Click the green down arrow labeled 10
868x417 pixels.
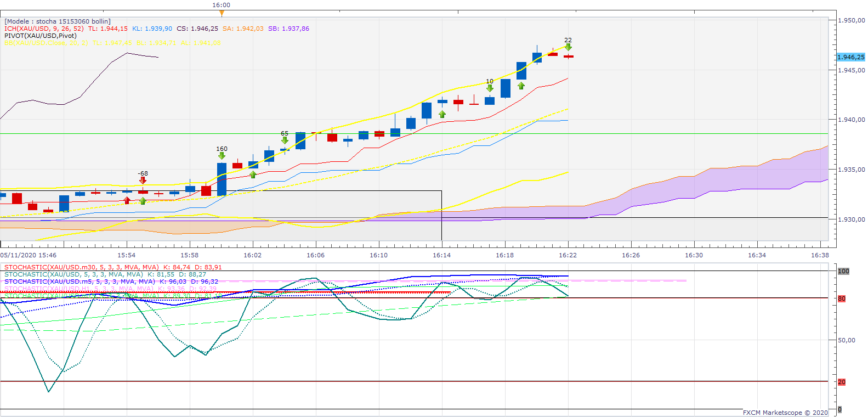490,88
